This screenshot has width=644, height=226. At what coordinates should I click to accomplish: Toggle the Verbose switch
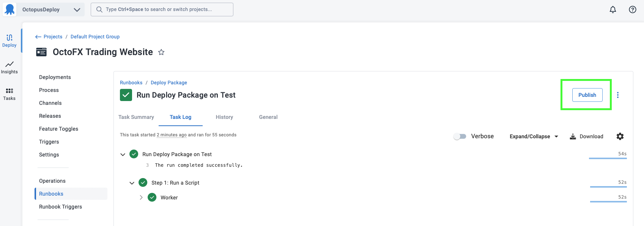[x=460, y=136]
